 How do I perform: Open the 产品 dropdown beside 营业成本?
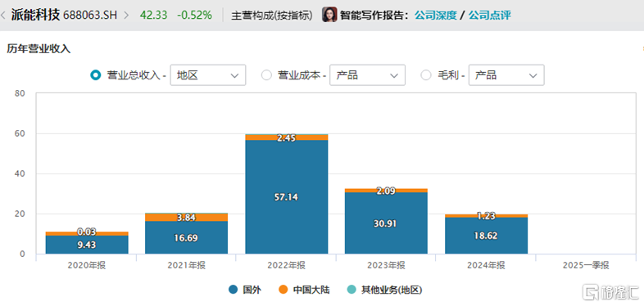[368, 75]
